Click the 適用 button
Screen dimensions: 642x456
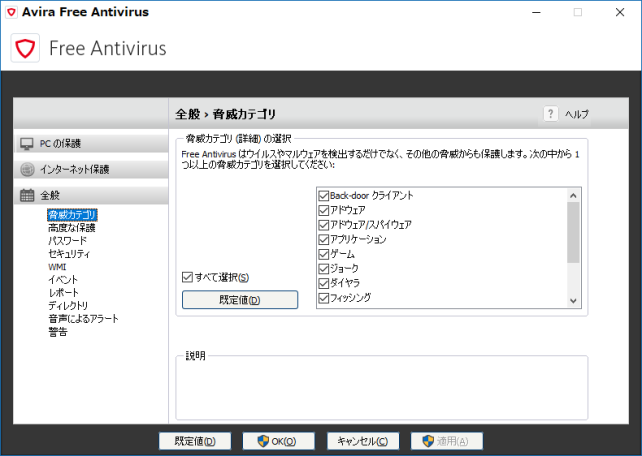pyautogui.click(x=447, y=441)
